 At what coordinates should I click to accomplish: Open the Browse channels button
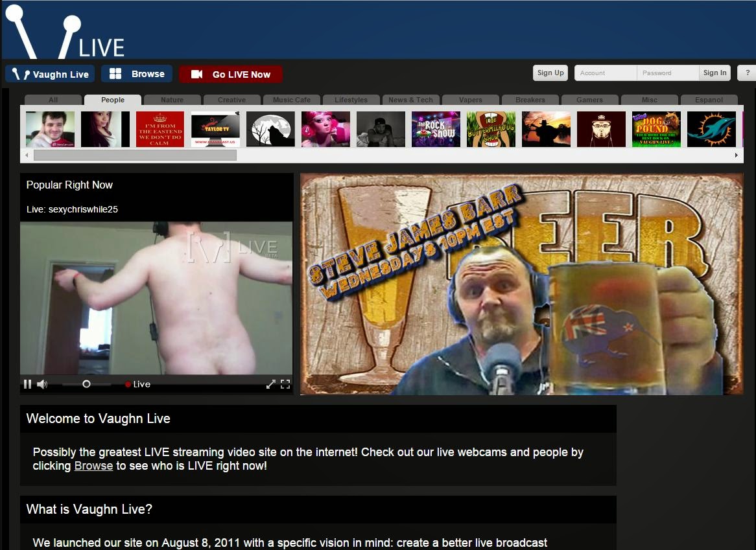[137, 74]
